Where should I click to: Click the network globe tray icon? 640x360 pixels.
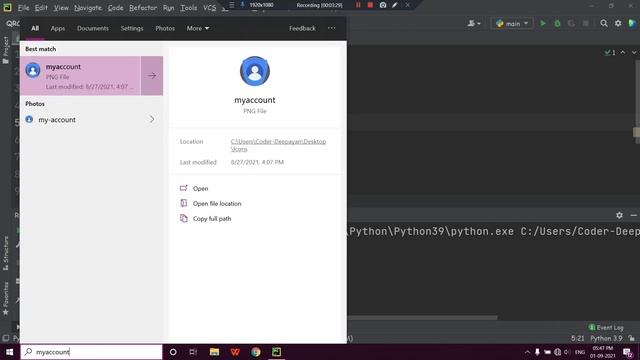pyautogui.click(x=557, y=352)
